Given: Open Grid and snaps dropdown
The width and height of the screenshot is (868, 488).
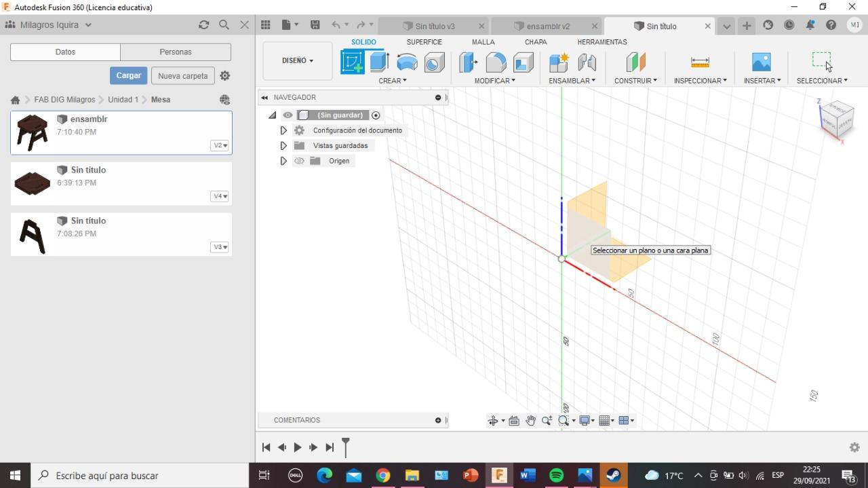Looking at the screenshot, I should [x=606, y=421].
